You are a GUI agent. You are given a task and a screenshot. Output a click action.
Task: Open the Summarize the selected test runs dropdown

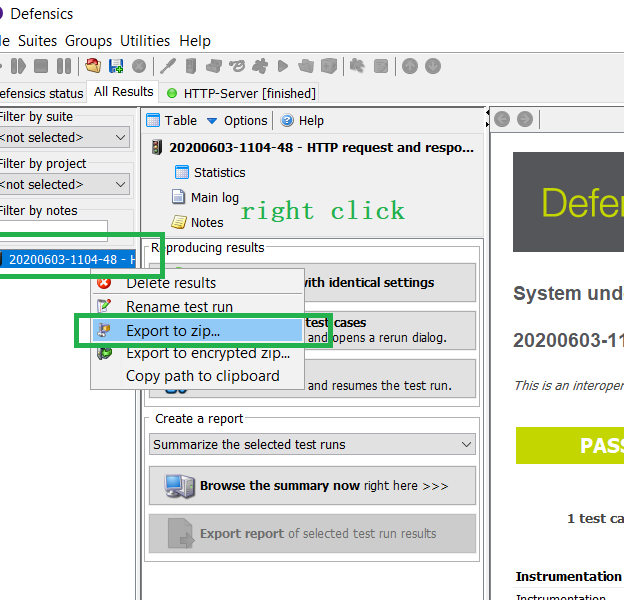click(x=312, y=444)
